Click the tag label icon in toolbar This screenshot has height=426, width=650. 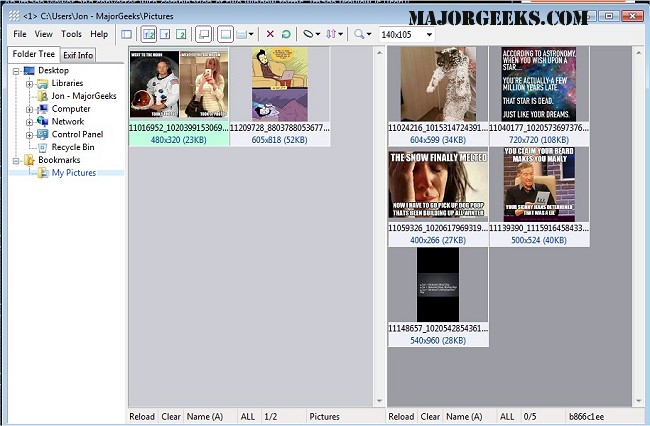click(x=308, y=34)
